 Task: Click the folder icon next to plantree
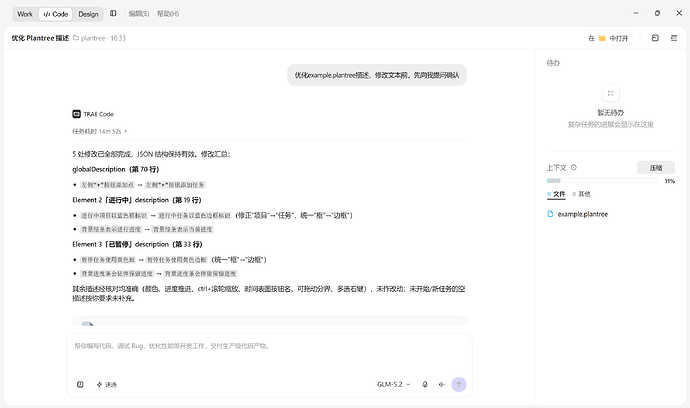tap(76, 38)
